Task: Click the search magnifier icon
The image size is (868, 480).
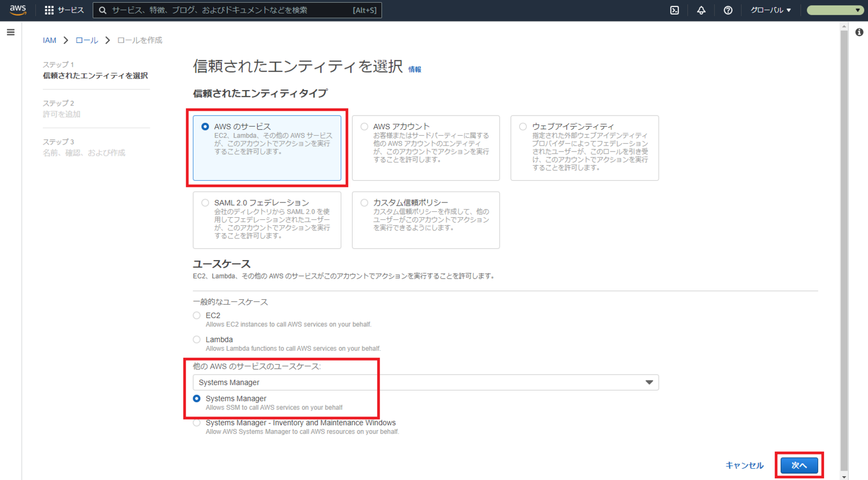Action: pyautogui.click(x=103, y=10)
